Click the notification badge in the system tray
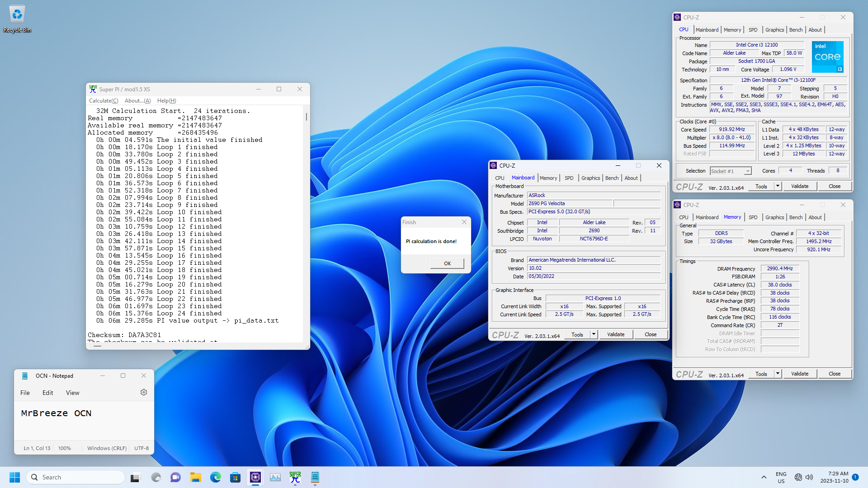 pyautogui.click(x=855, y=477)
